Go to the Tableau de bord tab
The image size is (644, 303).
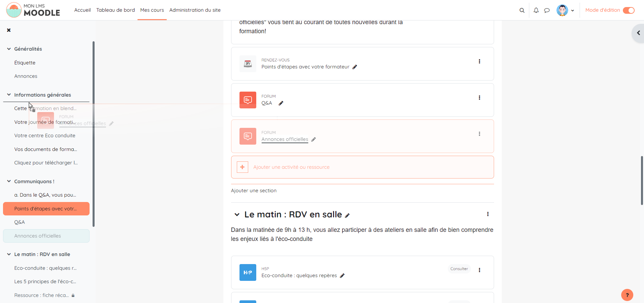[115, 10]
